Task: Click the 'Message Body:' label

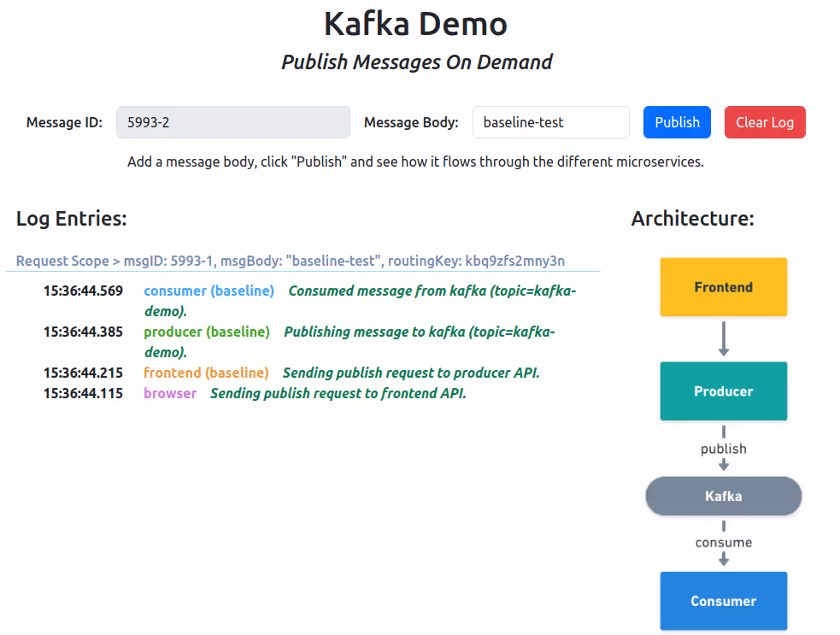Action: pyautogui.click(x=411, y=123)
